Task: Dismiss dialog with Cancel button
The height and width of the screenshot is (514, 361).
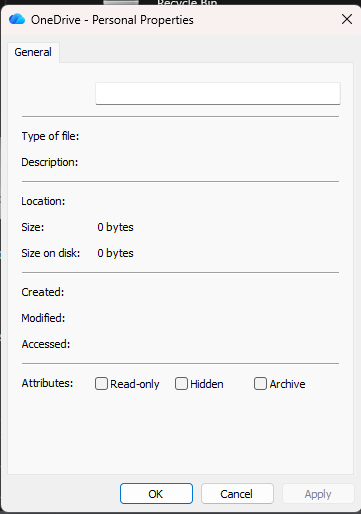Action: pos(237,494)
